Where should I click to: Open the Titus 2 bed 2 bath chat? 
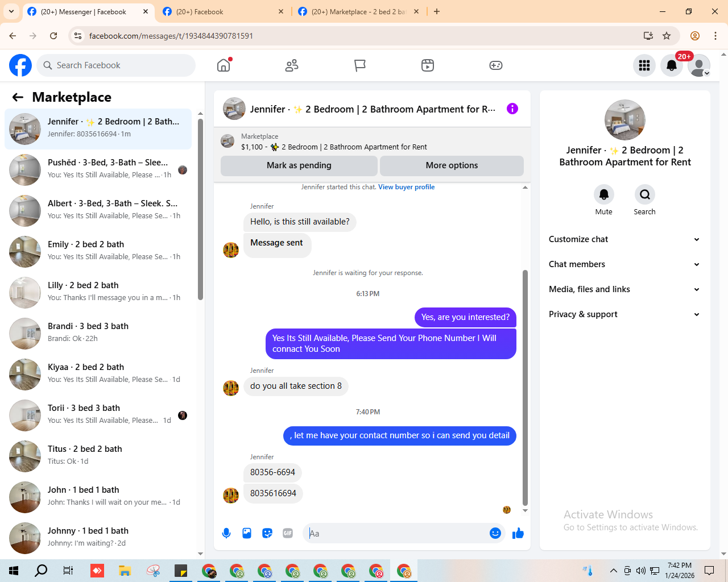[98, 456]
